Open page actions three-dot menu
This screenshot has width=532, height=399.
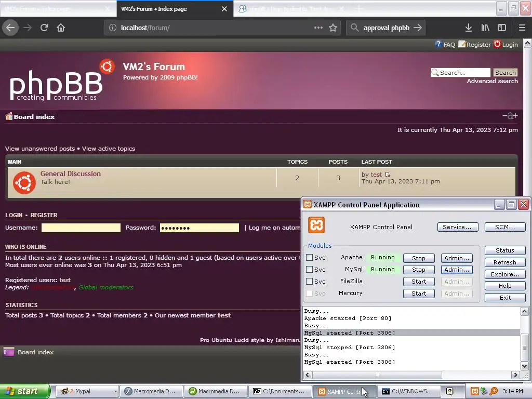click(x=318, y=28)
